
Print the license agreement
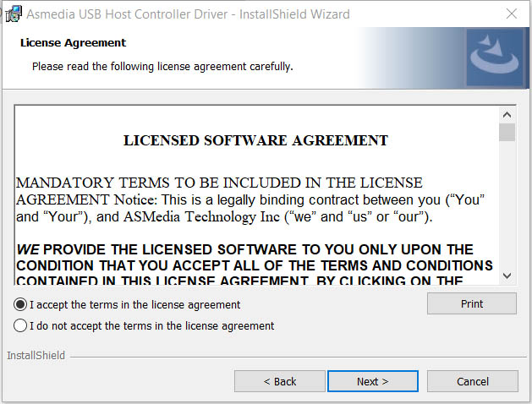[x=472, y=303]
